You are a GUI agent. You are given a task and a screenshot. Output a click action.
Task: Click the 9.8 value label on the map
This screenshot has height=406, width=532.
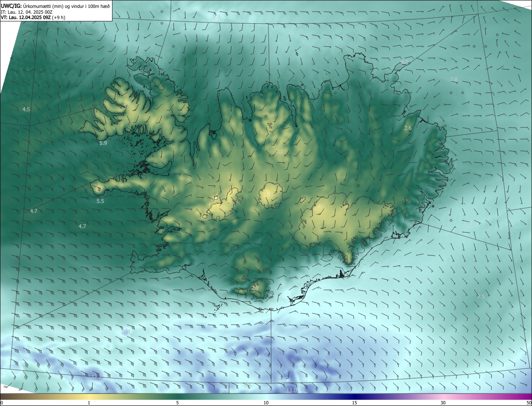coord(217,17)
